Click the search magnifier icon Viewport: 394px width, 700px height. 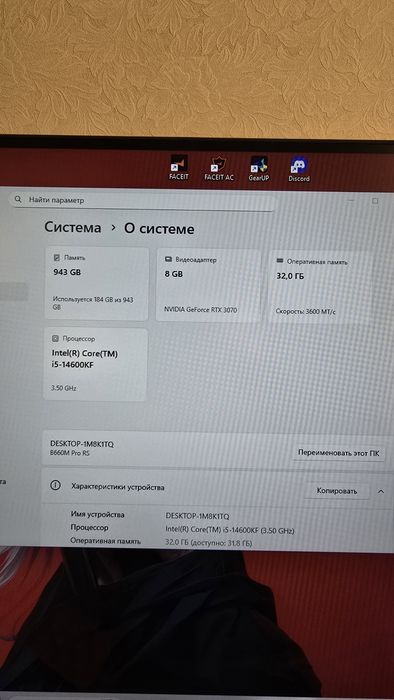click(18, 200)
